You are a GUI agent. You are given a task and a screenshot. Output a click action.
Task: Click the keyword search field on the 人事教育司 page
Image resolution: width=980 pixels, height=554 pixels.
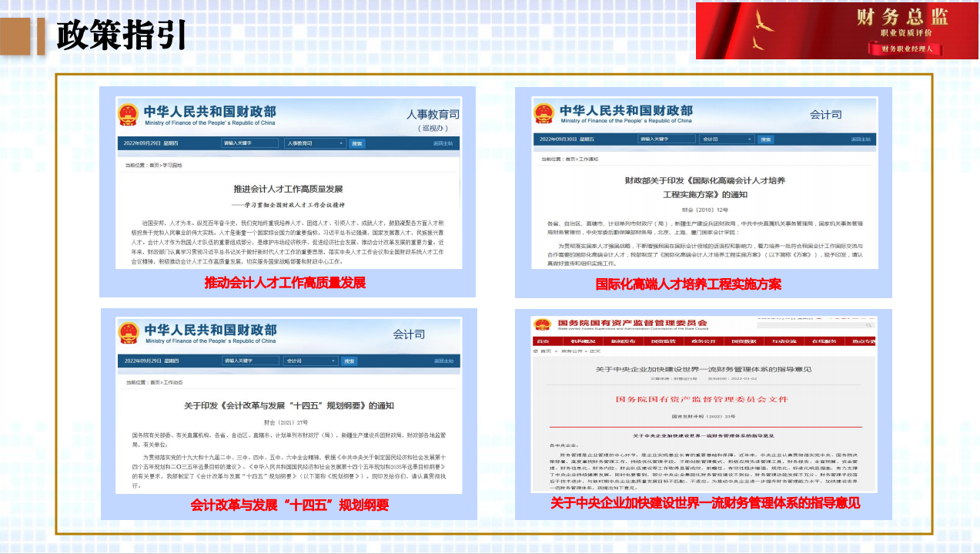pos(250,143)
